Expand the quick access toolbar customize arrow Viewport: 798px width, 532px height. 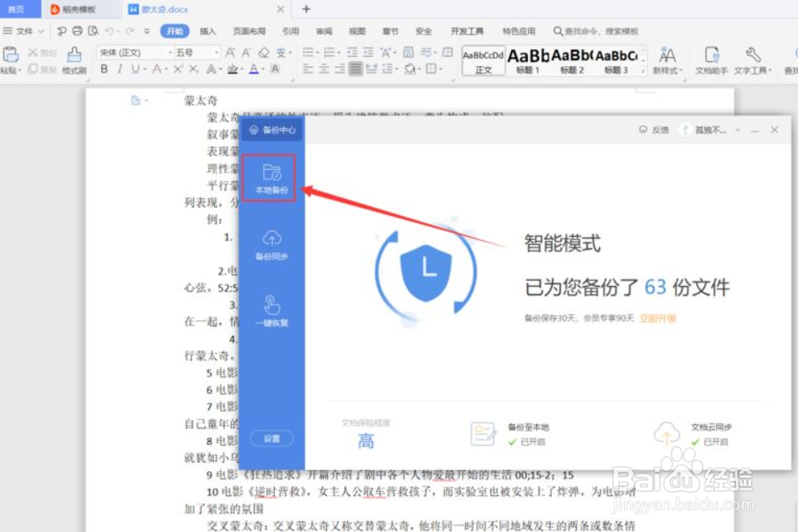[x=146, y=31]
